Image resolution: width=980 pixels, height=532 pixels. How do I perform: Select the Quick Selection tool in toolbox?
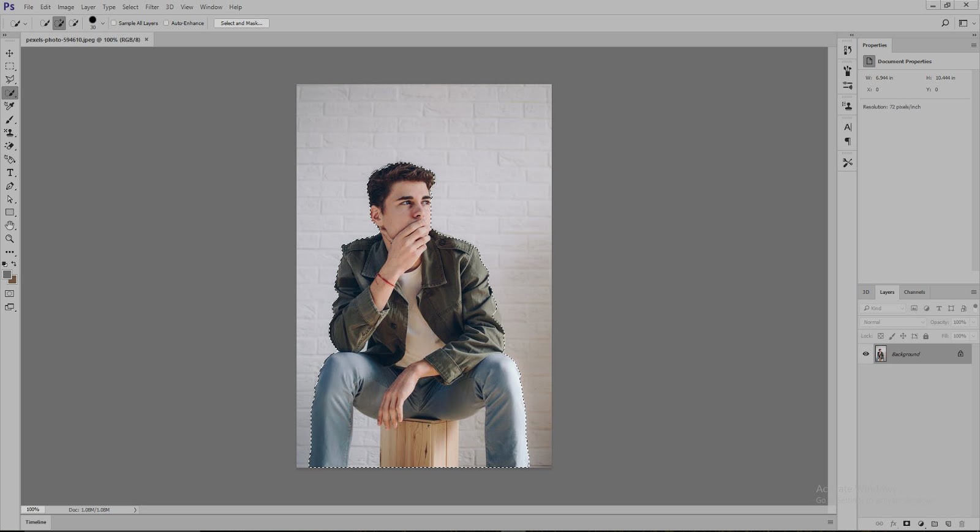pyautogui.click(x=10, y=93)
